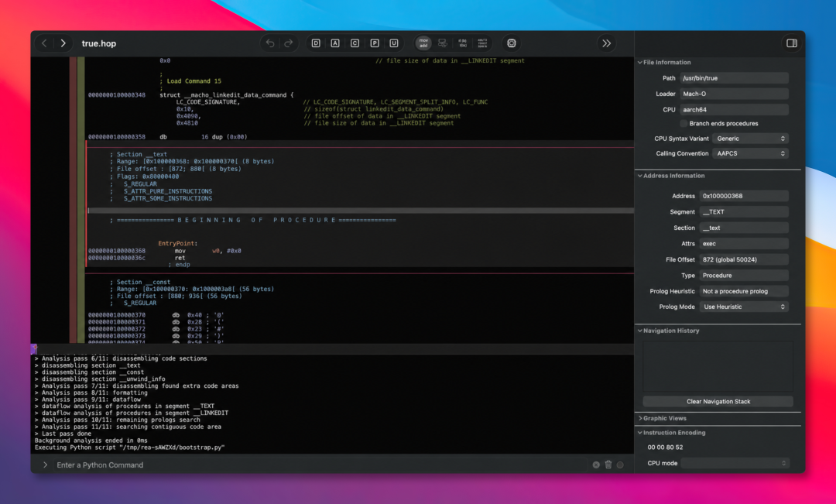Mark as ASCII with the A button
This screenshot has width=836, height=504.
335,43
